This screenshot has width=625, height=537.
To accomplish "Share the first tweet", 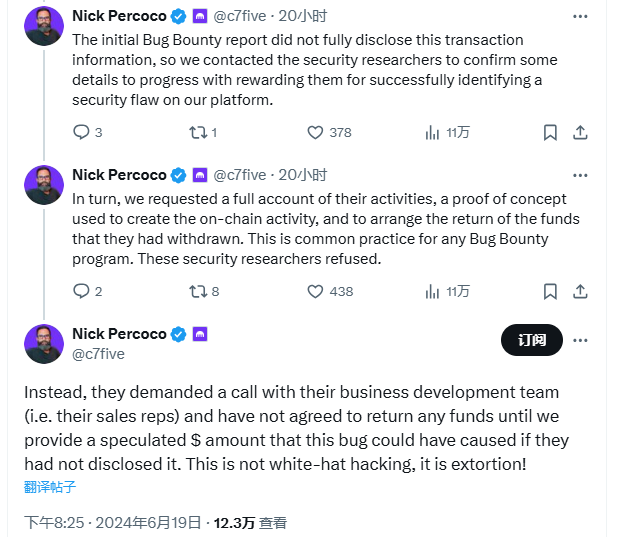I will (x=580, y=132).
